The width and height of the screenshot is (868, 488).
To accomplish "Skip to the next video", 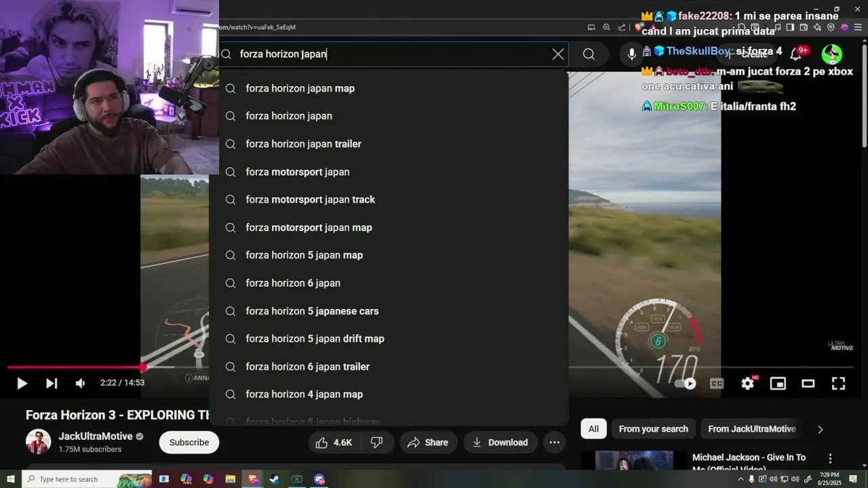I will point(52,384).
